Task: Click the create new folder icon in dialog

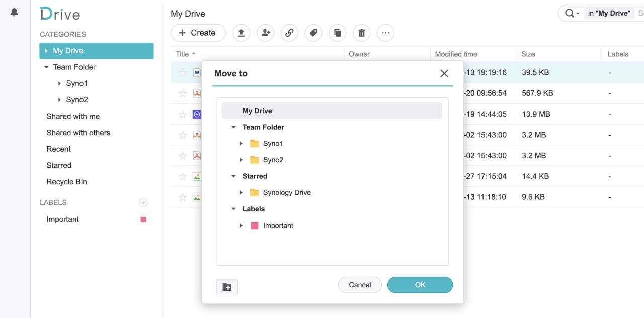Action: [227, 287]
